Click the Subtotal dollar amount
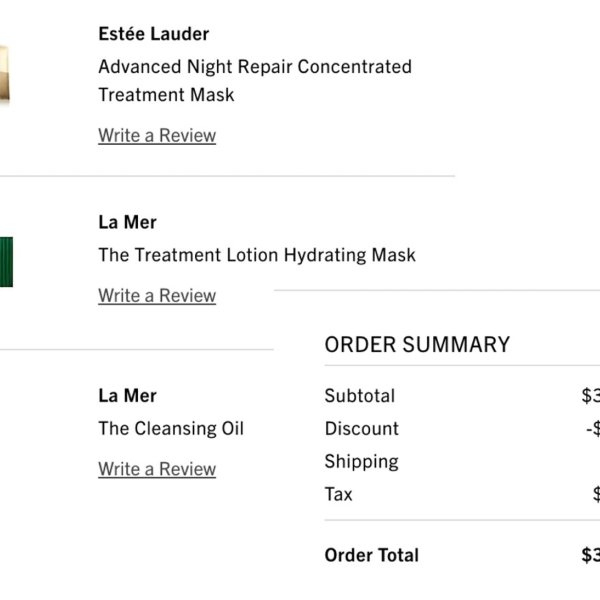 coord(590,396)
